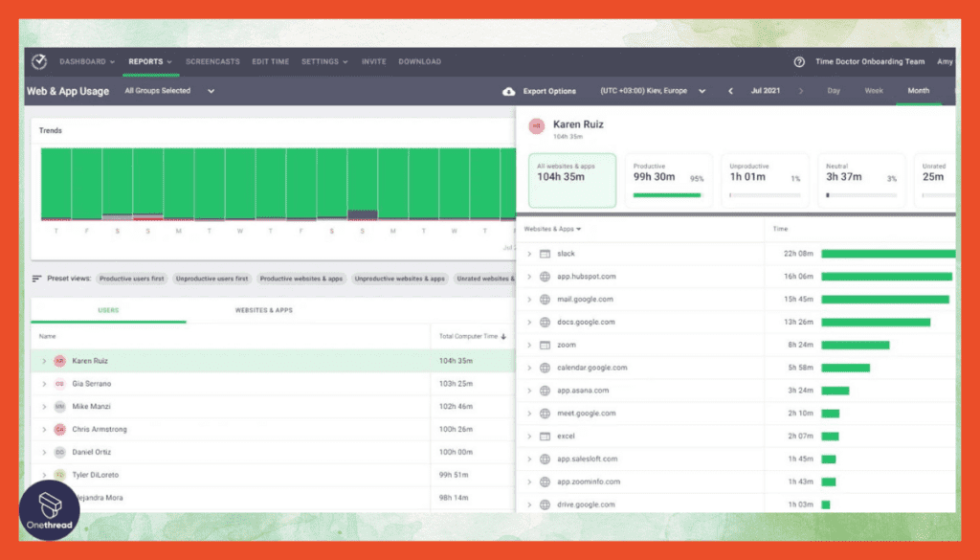Click the Productive progress bar
980x560 pixels.
(667, 195)
